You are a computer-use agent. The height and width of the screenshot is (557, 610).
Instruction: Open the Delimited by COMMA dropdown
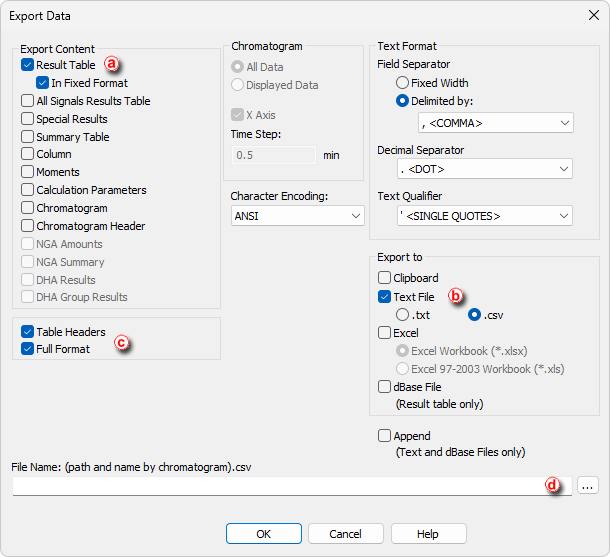(496, 123)
